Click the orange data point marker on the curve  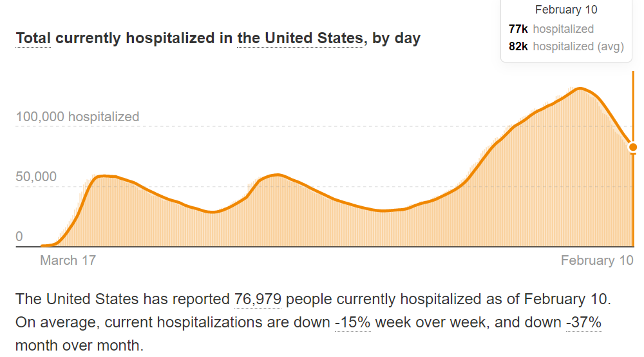pyautogui.click(x=634, y=147)
